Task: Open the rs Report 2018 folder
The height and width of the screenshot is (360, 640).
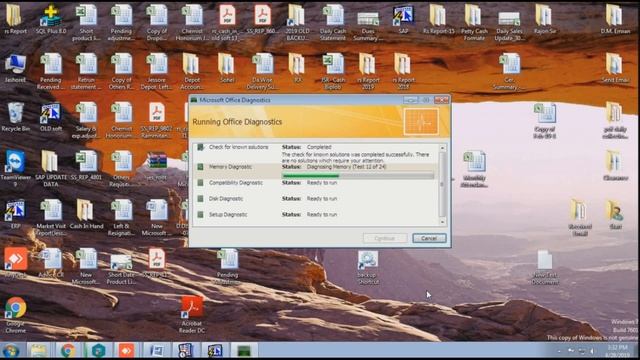Action: click(x=403, y=71)
